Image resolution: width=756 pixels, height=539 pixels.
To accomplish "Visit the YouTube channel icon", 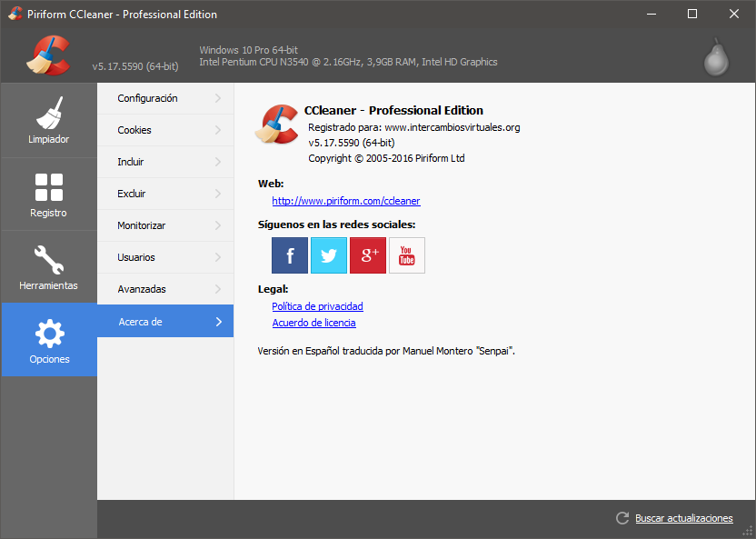I will click(407, 255).
